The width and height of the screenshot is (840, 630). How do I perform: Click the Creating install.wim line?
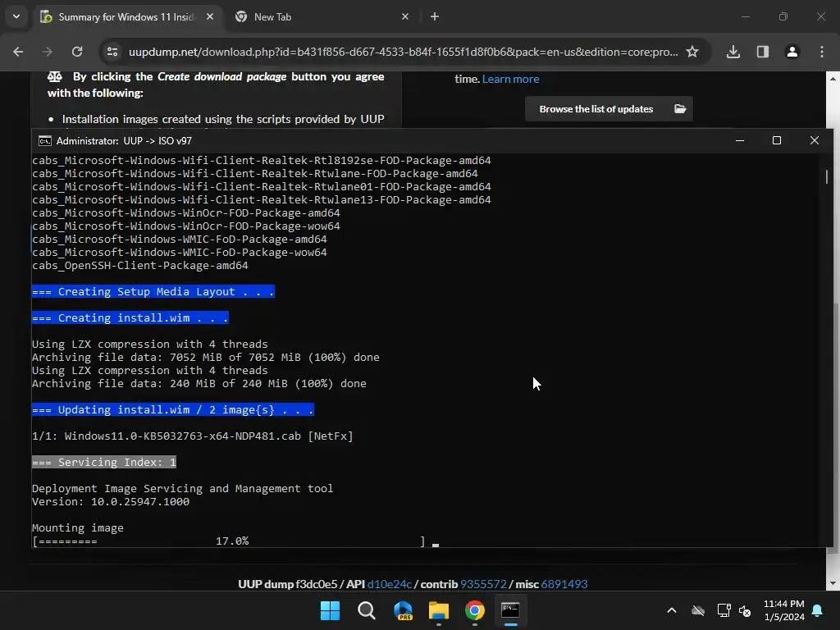click(130, 317)
